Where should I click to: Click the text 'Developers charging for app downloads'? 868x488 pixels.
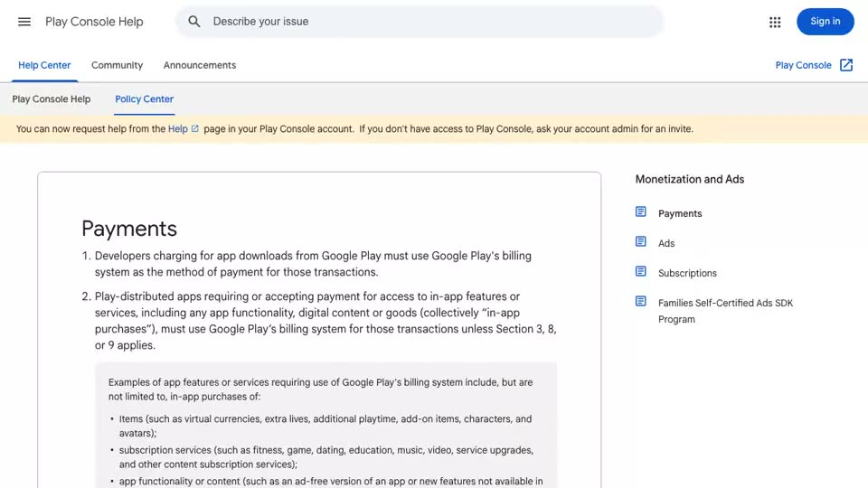point(193,256)
